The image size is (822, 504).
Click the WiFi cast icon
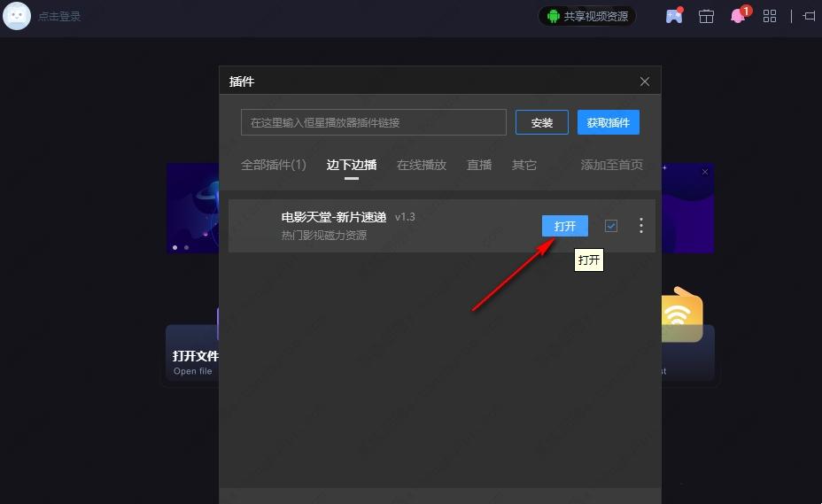(x=679, y=314)
